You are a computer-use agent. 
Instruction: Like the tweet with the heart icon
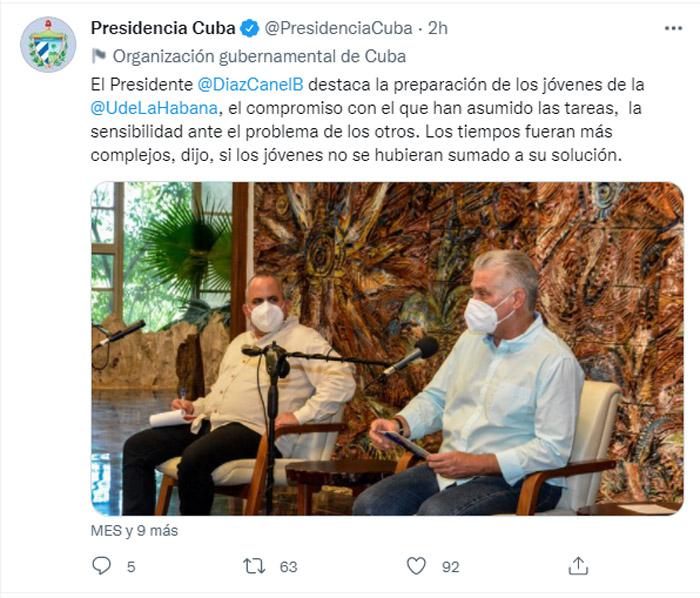pos(417,566)
